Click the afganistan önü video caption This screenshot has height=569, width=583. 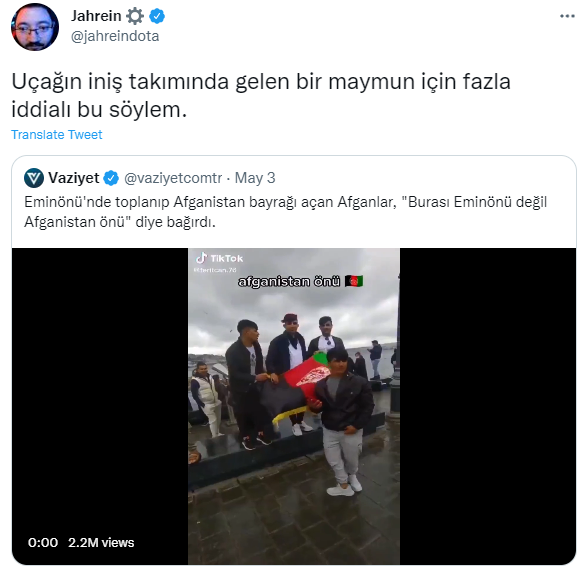pyautogui.click(x=289, y=282)
